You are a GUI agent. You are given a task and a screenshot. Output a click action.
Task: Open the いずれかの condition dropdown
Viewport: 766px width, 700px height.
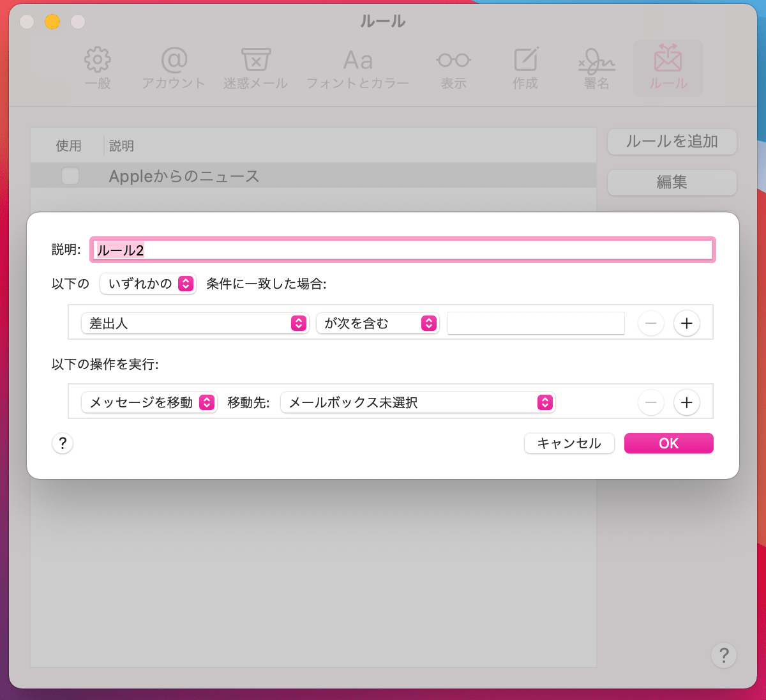147,284
